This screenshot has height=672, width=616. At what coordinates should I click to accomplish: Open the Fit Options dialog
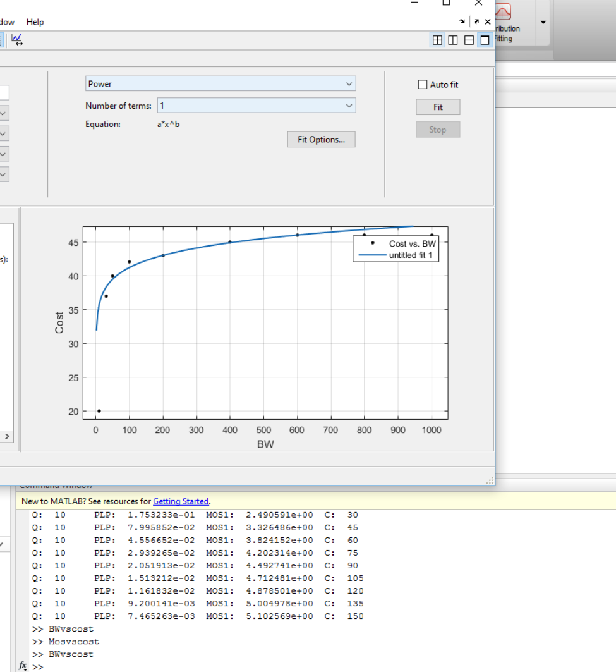pos(321,140)
